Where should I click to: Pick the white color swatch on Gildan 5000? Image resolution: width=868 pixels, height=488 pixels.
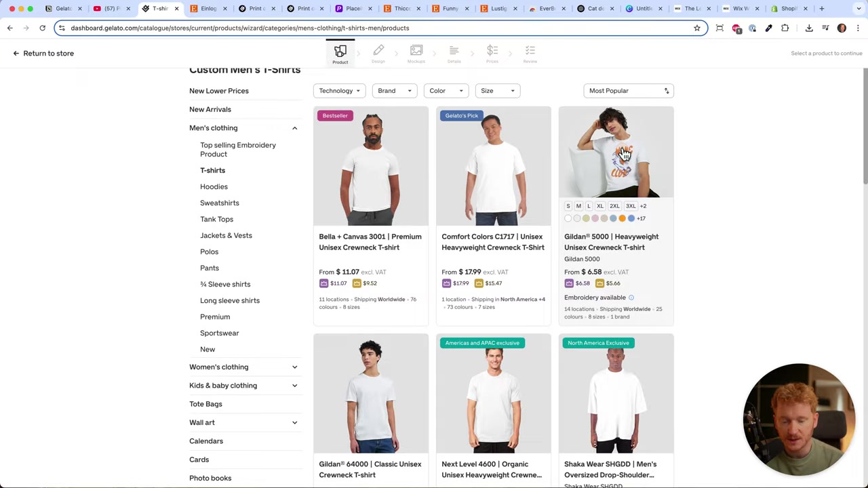point(568,218)
